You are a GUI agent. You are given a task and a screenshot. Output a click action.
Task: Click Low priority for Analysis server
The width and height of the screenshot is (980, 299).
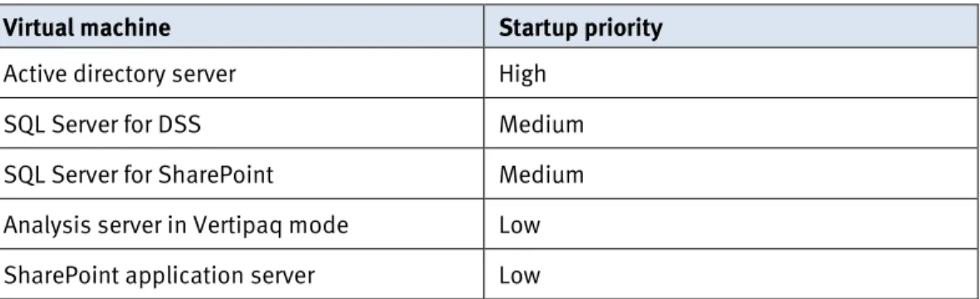coord(519,224)
